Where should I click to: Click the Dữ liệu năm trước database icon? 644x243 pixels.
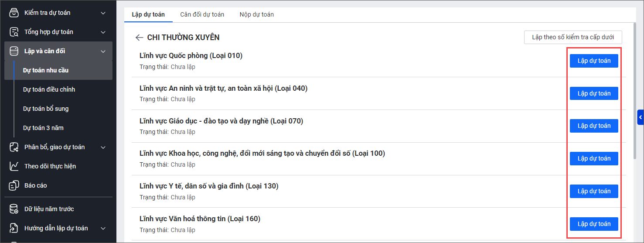[14, 209]
